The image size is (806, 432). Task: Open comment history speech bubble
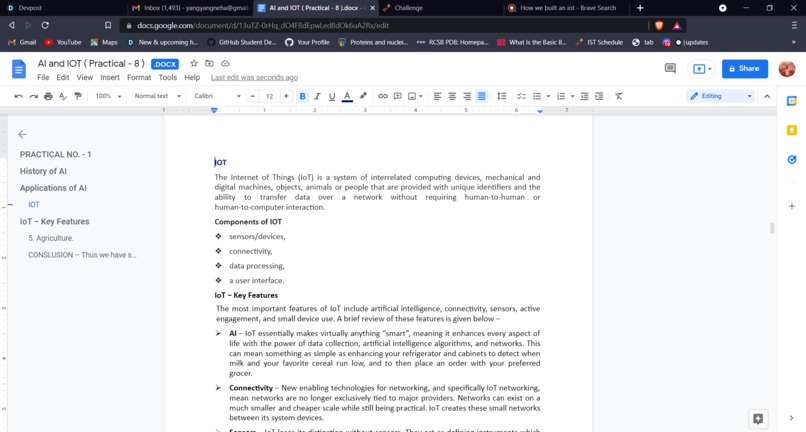coord(670,68)
